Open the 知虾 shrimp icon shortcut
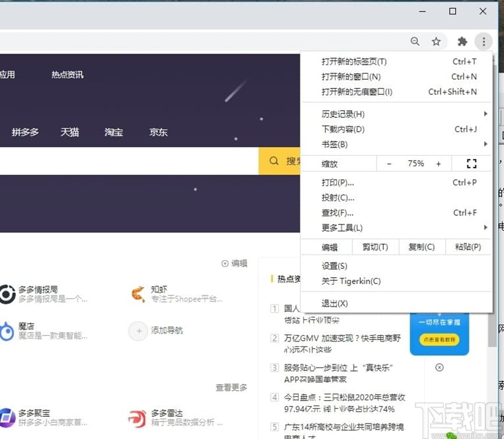This screenshot has width=504, height=439. [x=138, y=294]
